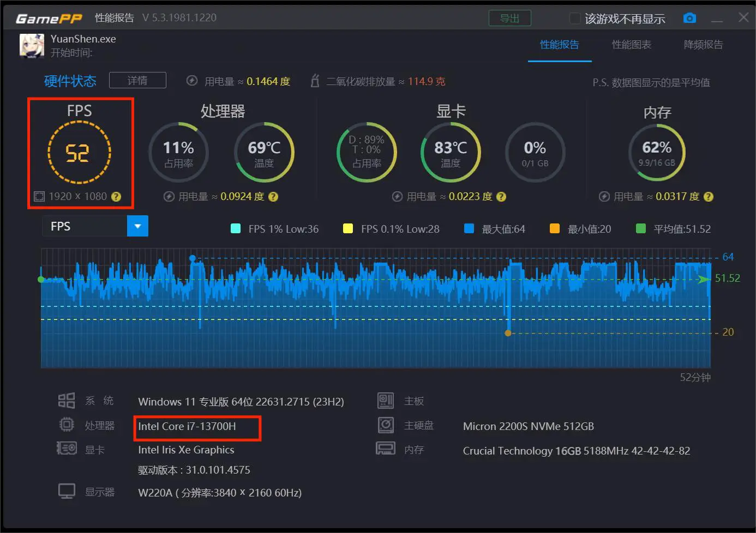
Task: Click the screenshot camera icon
Action: click(689, 18)
